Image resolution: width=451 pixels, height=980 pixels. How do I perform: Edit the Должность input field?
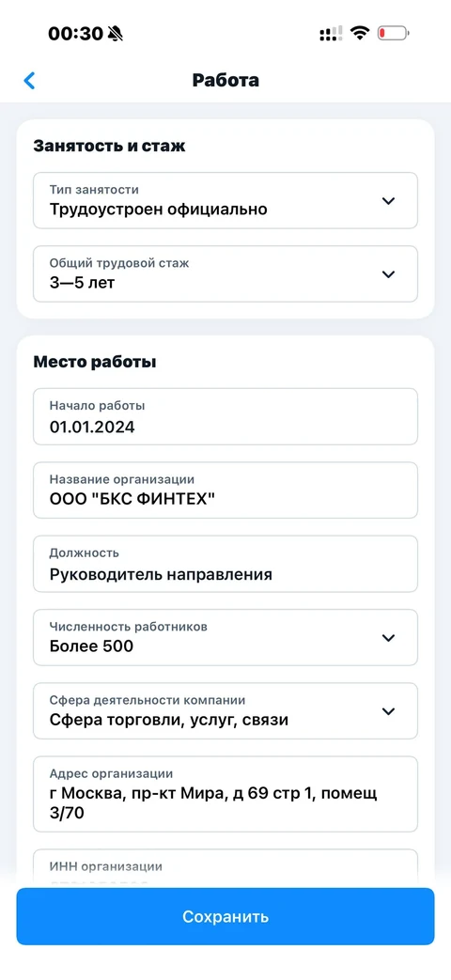point(225,564)
